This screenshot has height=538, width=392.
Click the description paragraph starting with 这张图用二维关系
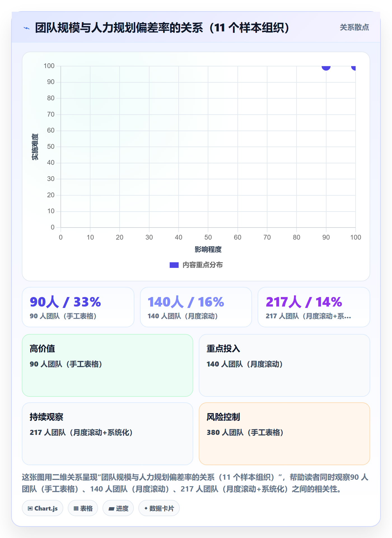click(195, 483)
